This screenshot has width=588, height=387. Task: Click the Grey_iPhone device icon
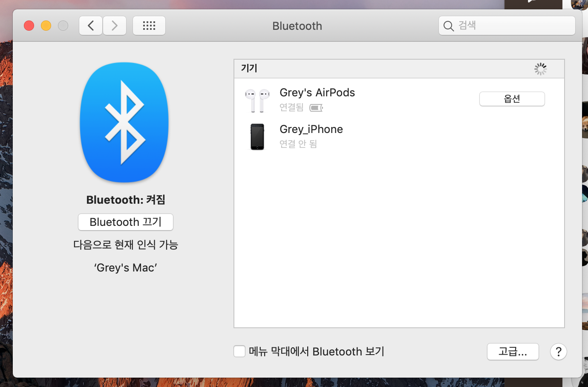tap(257, 137)
